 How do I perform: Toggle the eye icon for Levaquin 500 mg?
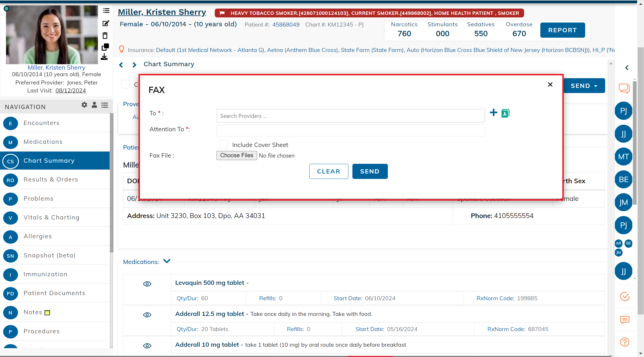[x=147, y=284]
